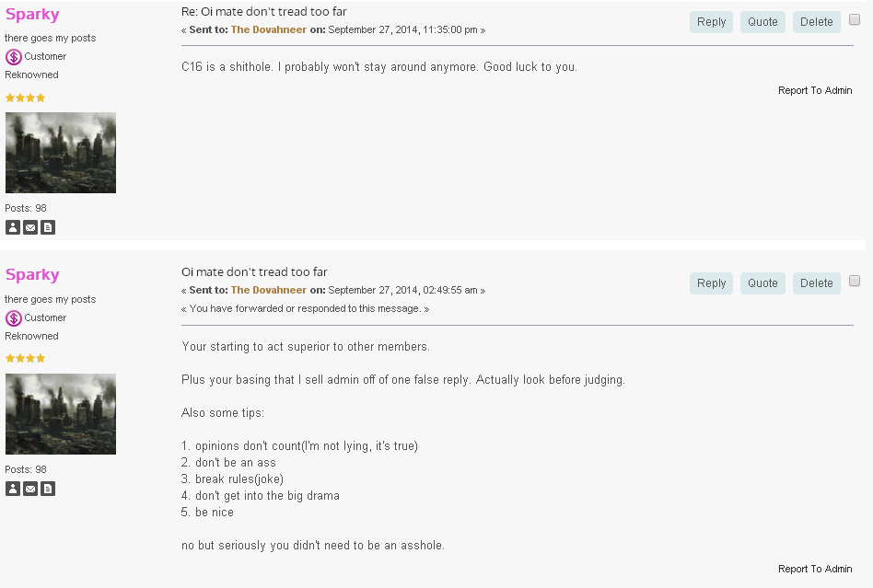Quote the message sent at 11:35 pm

(x=762, y=22)
